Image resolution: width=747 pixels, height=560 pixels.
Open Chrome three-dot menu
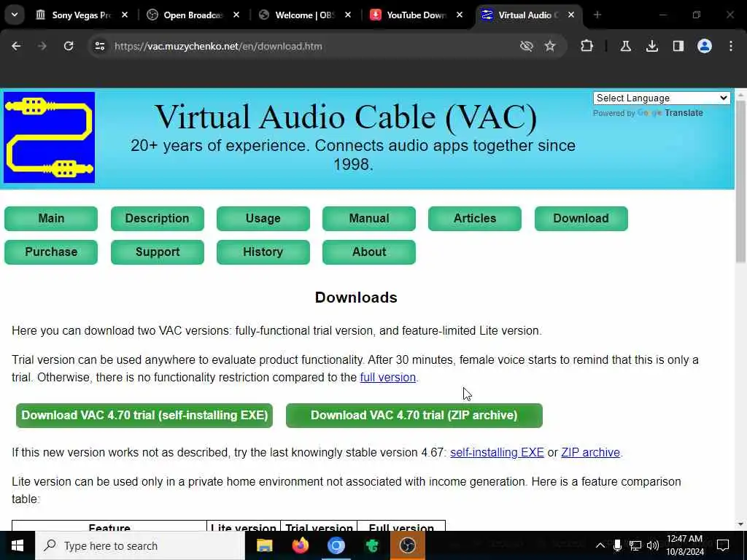pos(731,46)
